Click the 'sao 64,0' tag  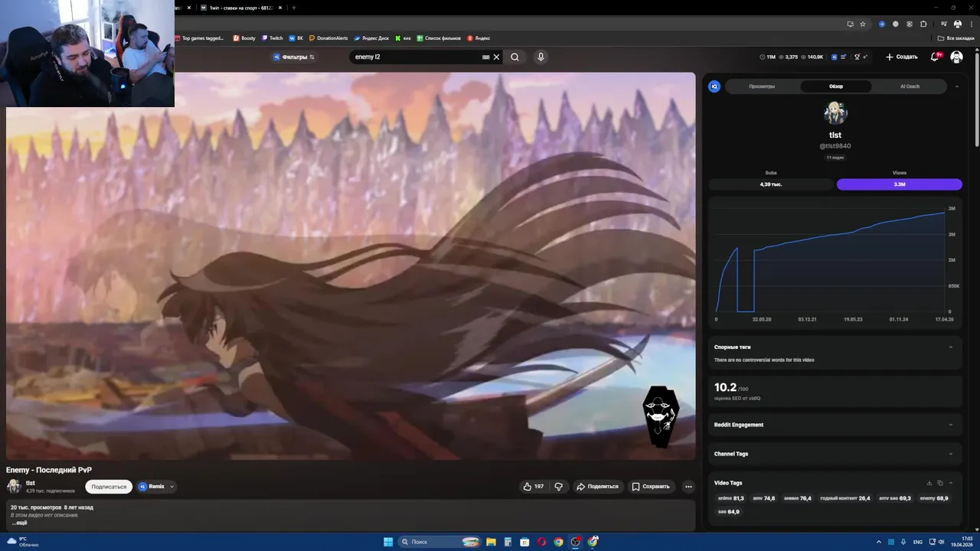coord(729,511)
